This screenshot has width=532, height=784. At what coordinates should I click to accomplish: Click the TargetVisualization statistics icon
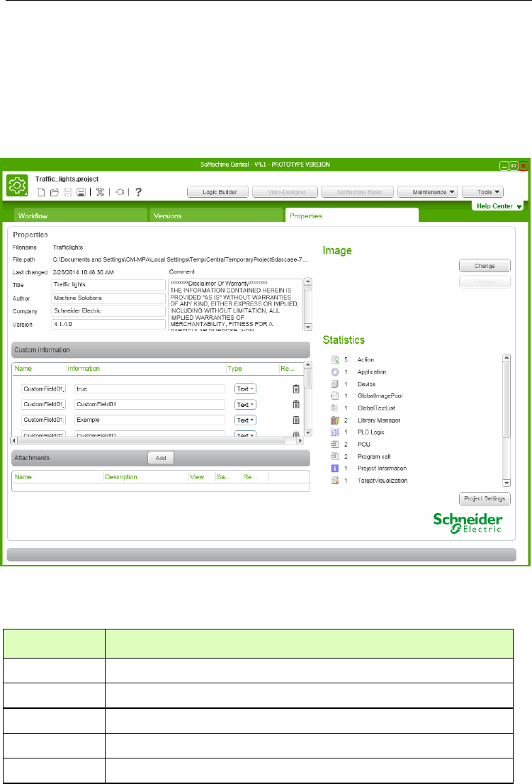(x=334, y=481)
